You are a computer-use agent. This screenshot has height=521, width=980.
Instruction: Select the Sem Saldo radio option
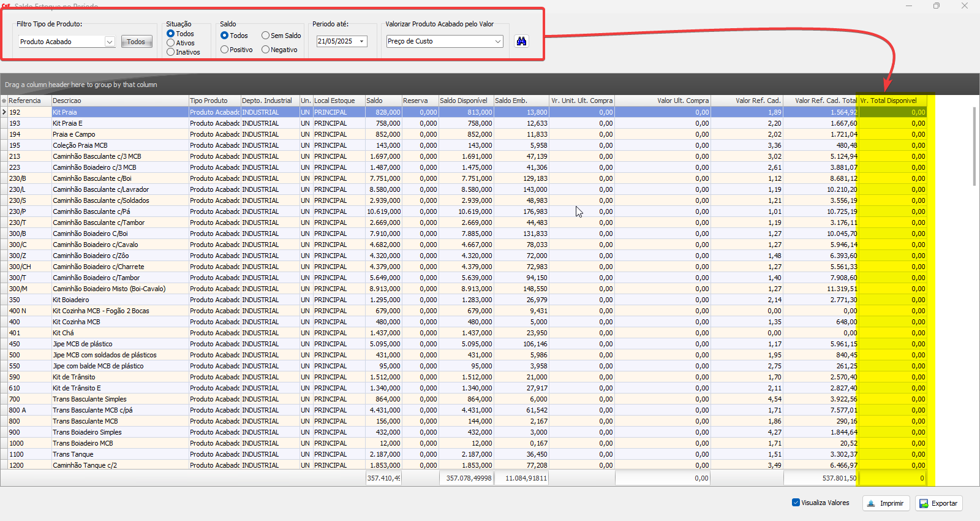tap(266, 36)
